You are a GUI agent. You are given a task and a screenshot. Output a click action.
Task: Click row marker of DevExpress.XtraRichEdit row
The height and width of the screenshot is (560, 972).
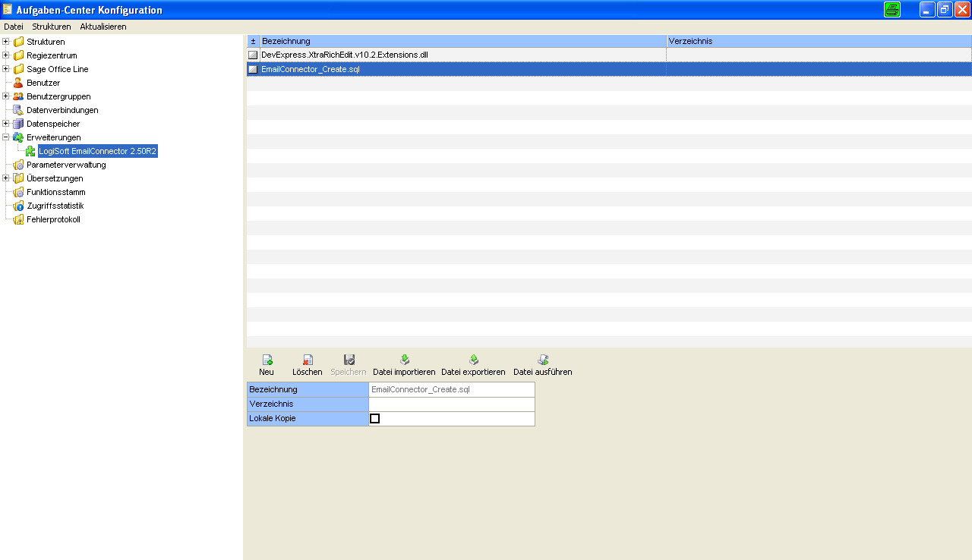[253, 55]
